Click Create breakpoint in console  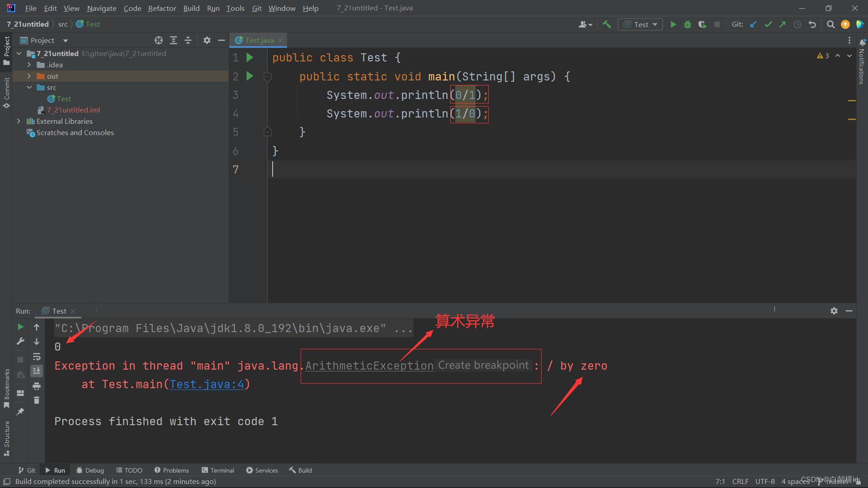(x=483, y=365)
